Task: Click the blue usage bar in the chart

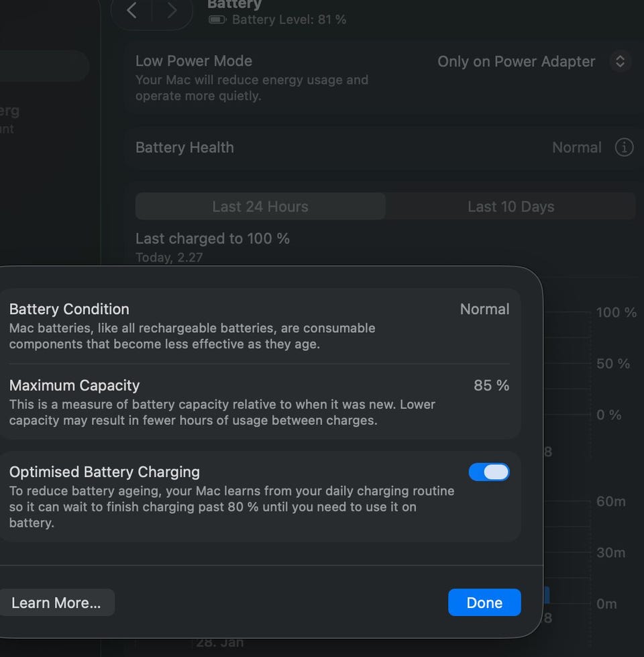Action: 546,595
